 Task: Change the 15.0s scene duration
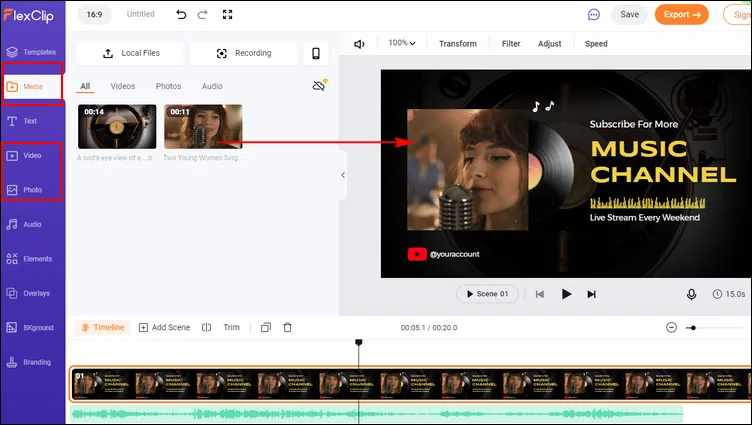[x=728, y=294]
